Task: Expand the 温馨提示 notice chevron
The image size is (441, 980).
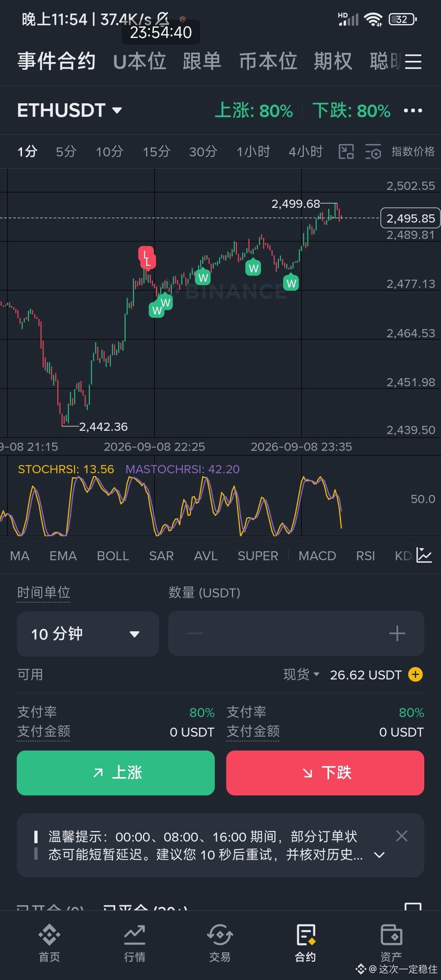Action: (379, 855)
